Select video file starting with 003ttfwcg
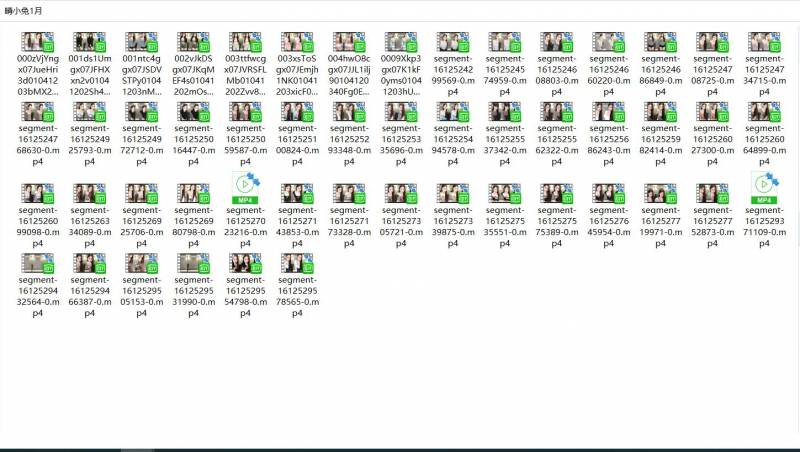This screenshot has height=452, width=800. click(x=245, y=42)
